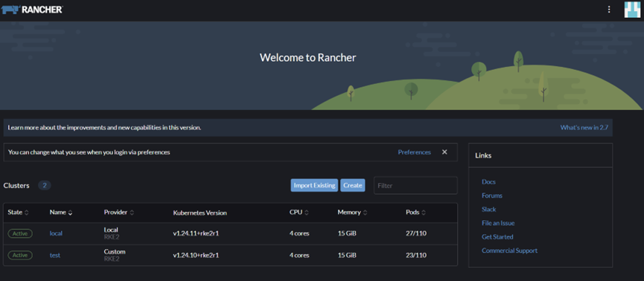Image resolution: width=644 pixels, height=281 pixels.
Task: Open the Forums link
Action: 492,196
